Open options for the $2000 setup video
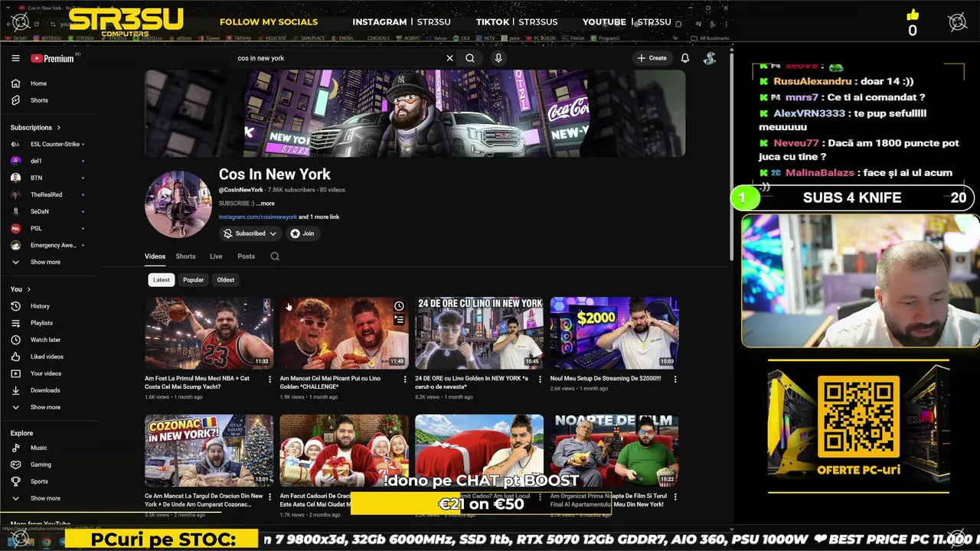 click(x=675, y=379)
